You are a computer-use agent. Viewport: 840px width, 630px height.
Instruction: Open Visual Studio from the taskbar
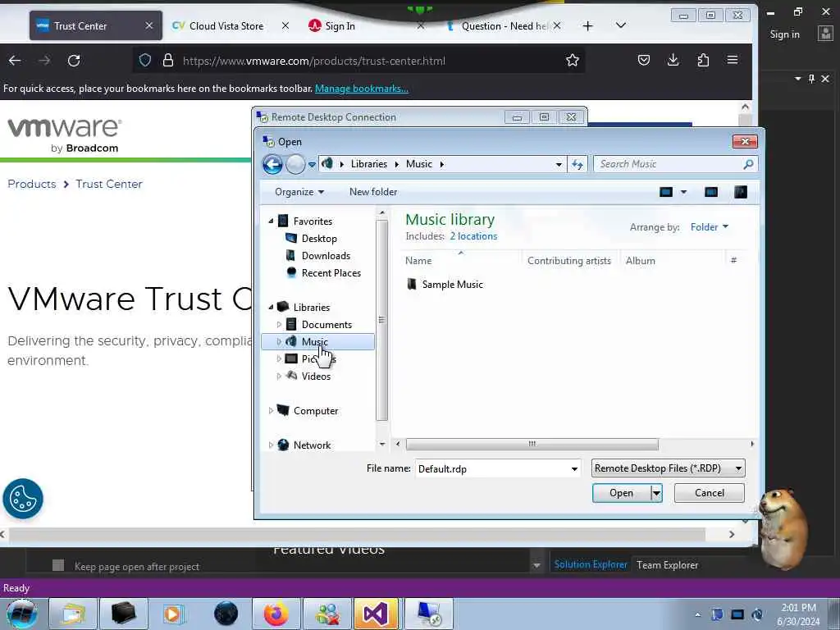point(376,614)
